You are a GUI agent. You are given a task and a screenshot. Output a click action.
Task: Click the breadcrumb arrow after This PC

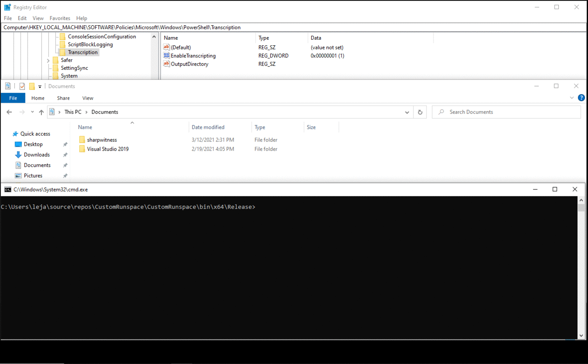[86, 112]
